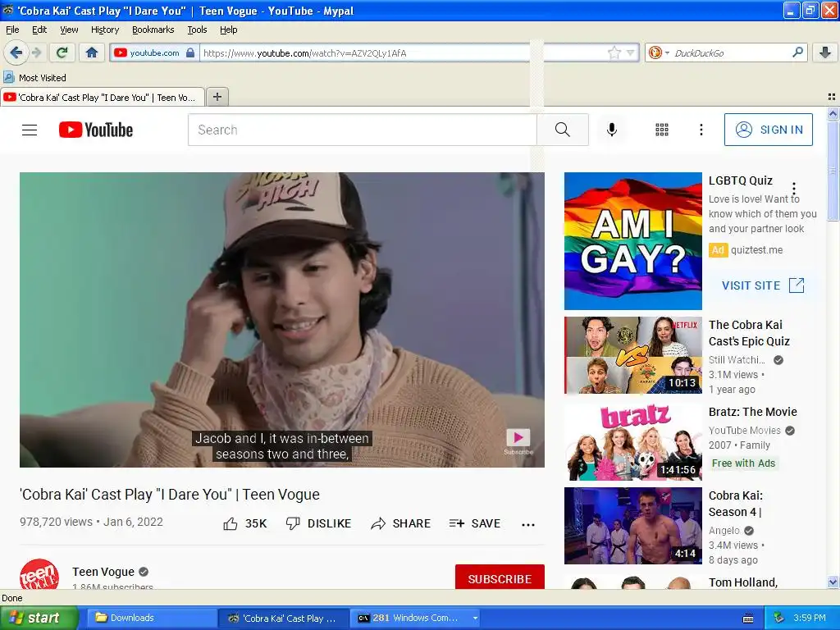Open Bratz: The Movie thumbnail
This screenshot has width=840, height=630.
[x=632, y=442]
